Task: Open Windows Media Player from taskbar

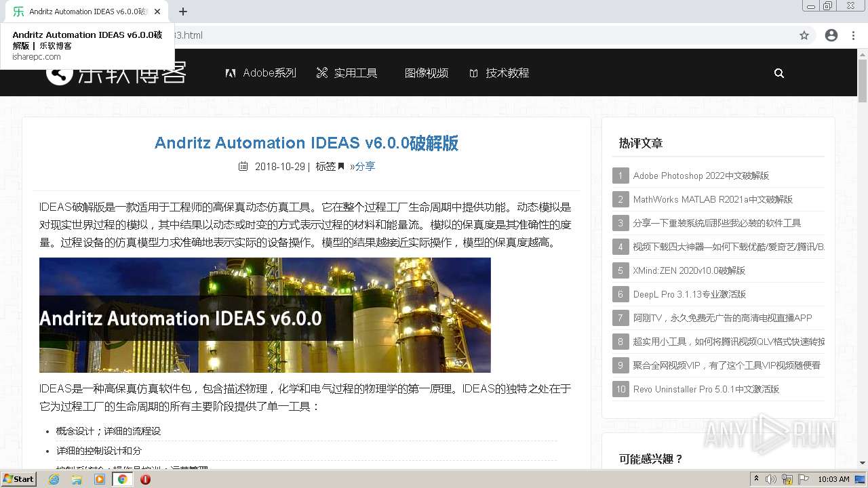Action: pos(100,479)
